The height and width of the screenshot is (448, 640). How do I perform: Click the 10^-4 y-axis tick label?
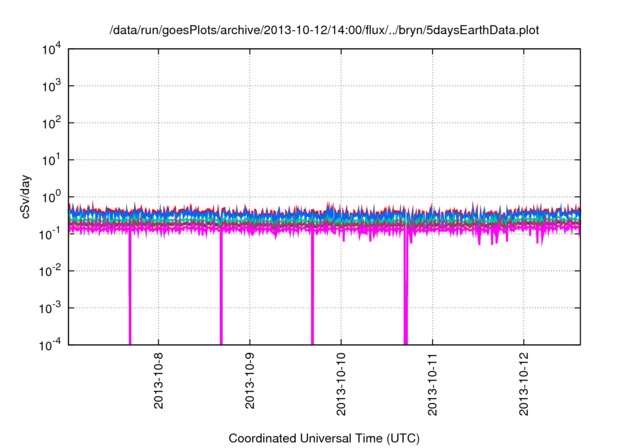click(x=51, y=345)
